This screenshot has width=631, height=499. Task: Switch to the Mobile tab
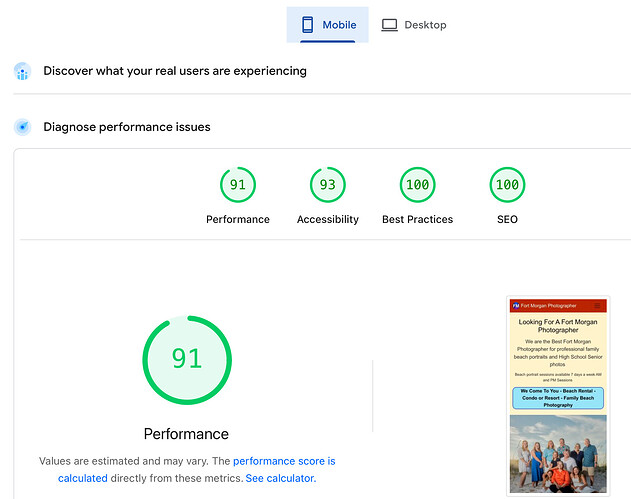pyautogui.click(x=328, y=25)
